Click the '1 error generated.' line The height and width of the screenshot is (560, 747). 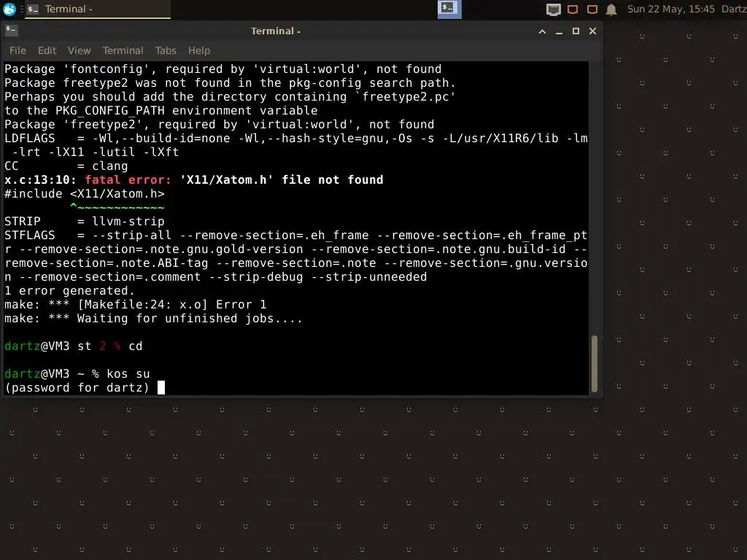[69, 291]
